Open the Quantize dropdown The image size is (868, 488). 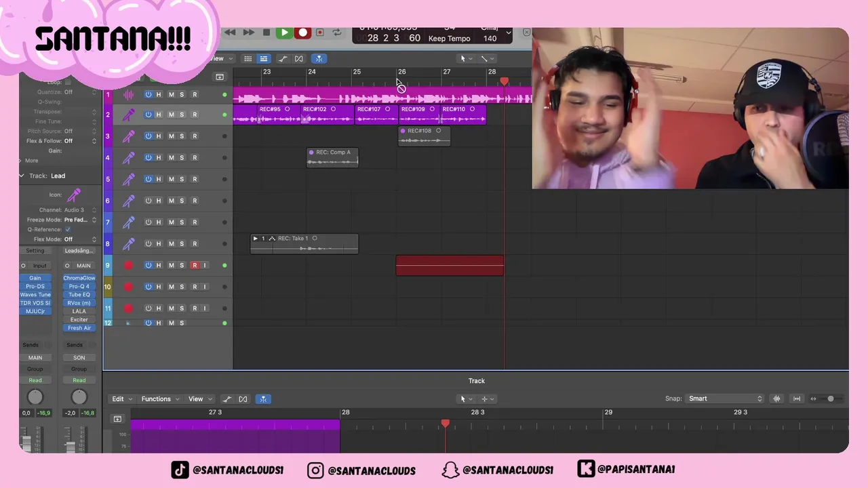[x=80, y=92]
